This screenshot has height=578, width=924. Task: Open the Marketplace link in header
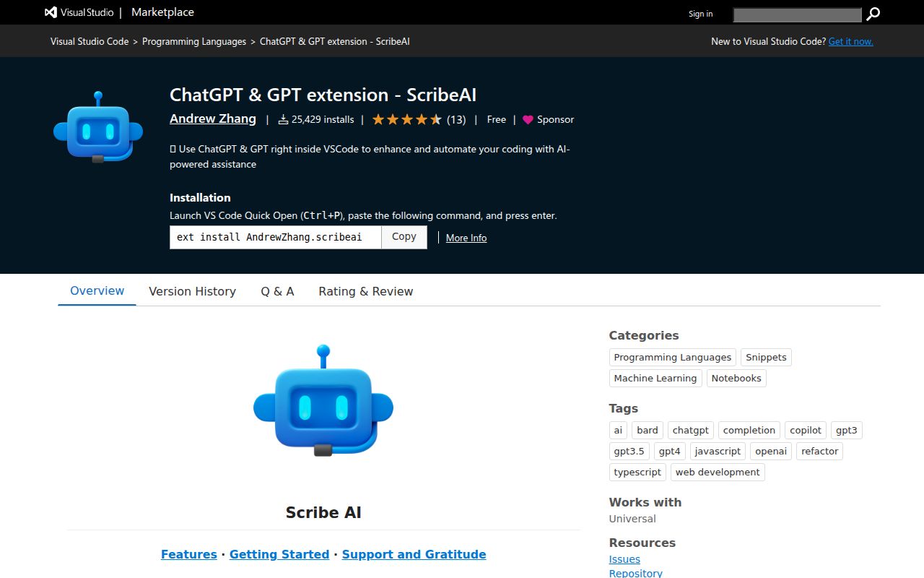tap(162, 12)
